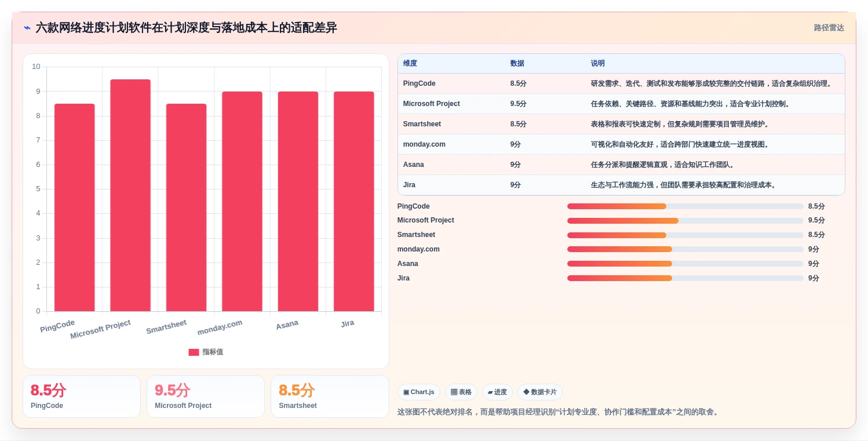Click the Microsoft Project x-axis label

pyautogui.click(x=100, y=329)
